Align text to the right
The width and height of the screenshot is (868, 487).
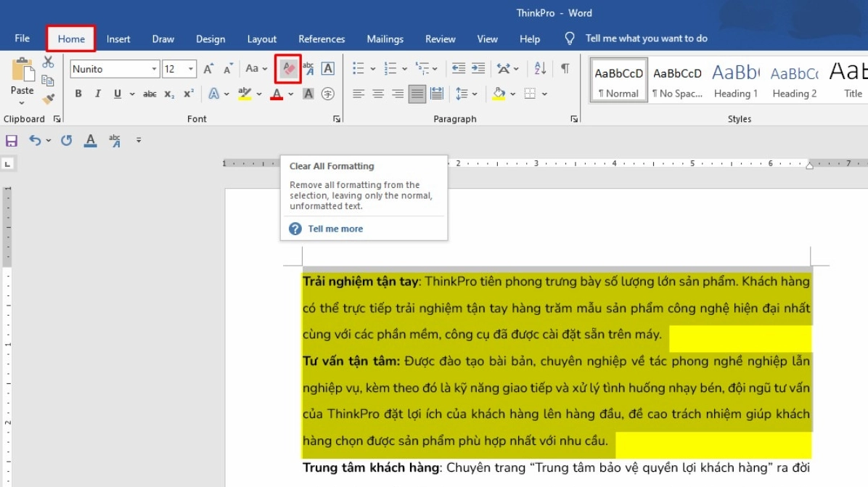click(398, 94)
